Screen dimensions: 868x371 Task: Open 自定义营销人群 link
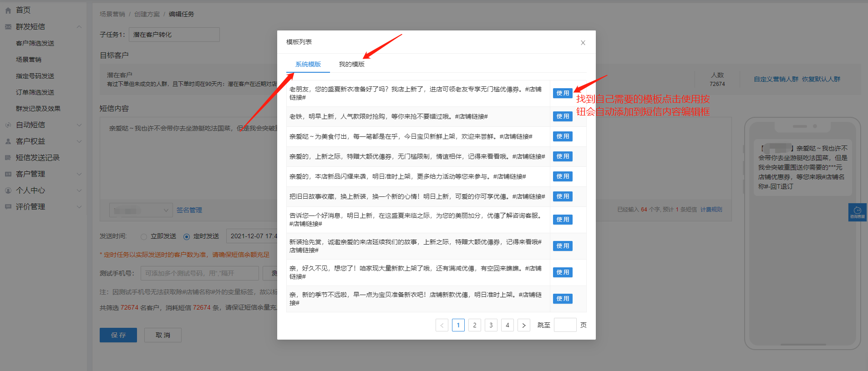(776, 79)
